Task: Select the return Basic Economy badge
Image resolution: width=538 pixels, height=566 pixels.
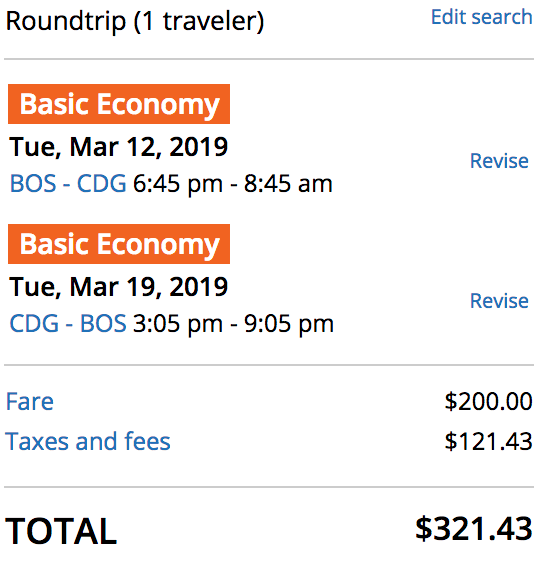Action: pos(119,244)
